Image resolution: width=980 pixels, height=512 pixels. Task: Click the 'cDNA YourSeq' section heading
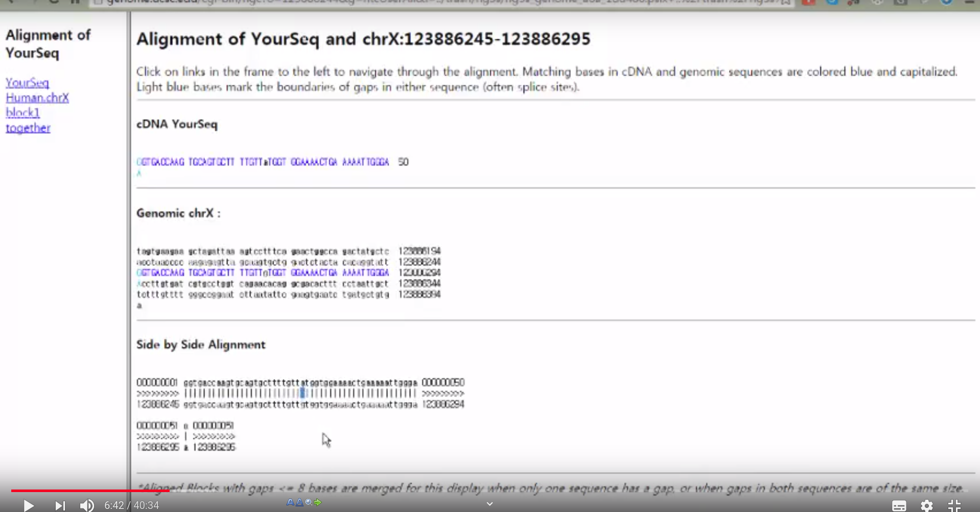click(x=177, y=124)
